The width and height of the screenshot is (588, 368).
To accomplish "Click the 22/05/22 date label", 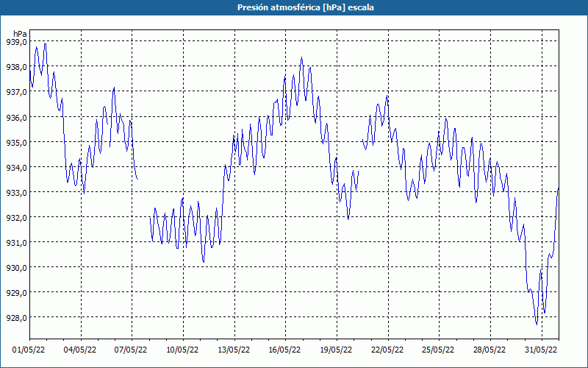I will point(387,350).
